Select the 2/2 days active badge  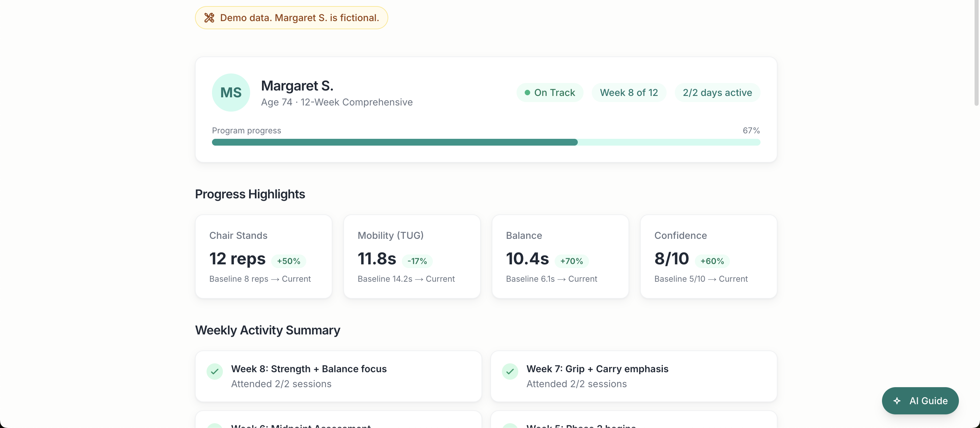pos(717,93)
